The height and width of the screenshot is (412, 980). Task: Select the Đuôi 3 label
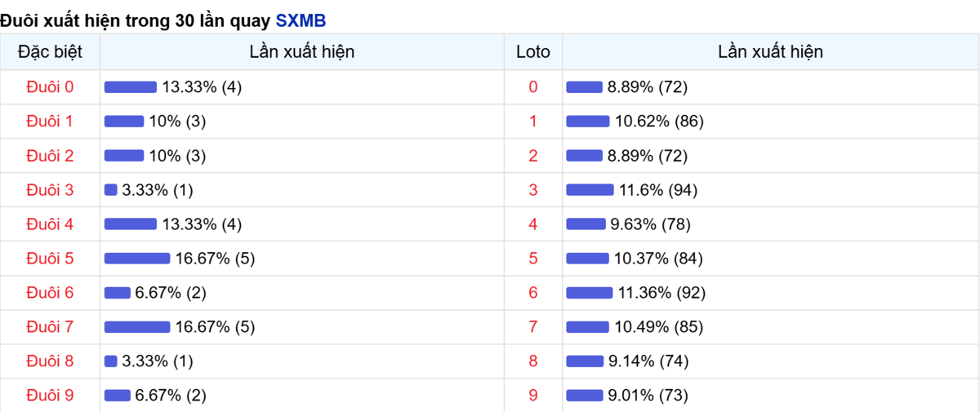click(50, 190)
